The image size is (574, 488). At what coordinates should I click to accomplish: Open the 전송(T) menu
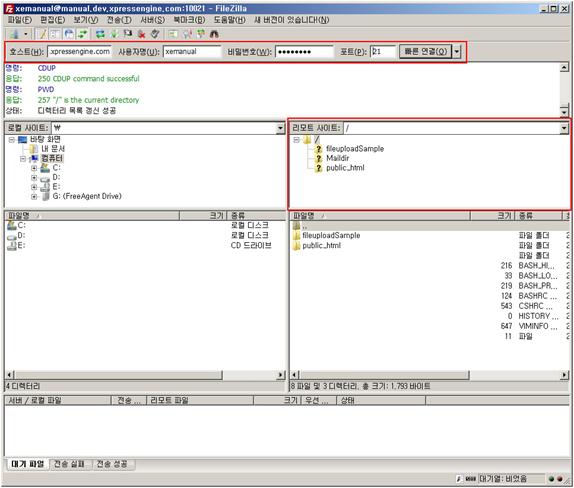click(119, 20)
